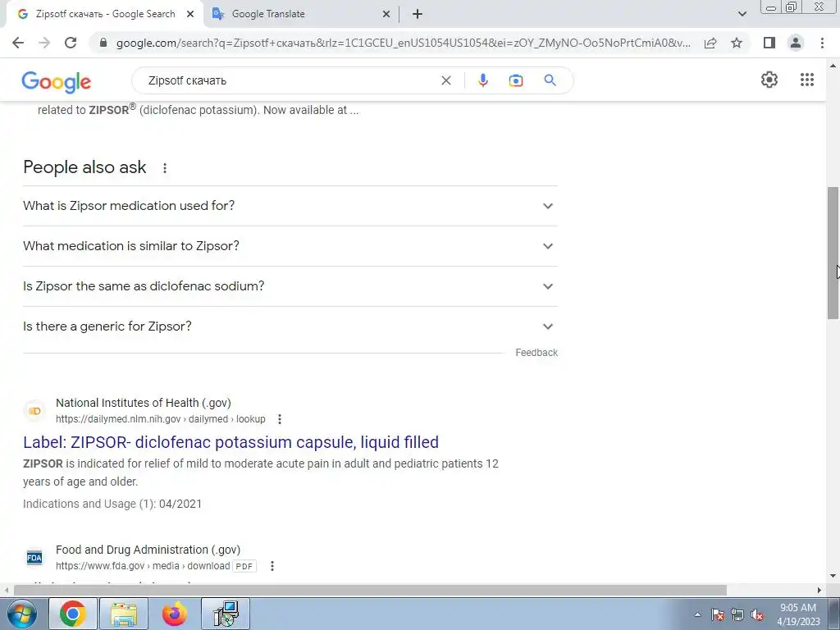The width and height of the screenshot is (840, 630).
Task: Start a voice search with microphone
Action: click(482, 80)
